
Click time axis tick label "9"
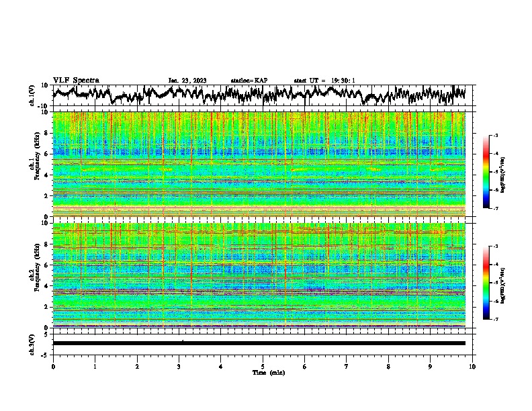click(430, 367)
